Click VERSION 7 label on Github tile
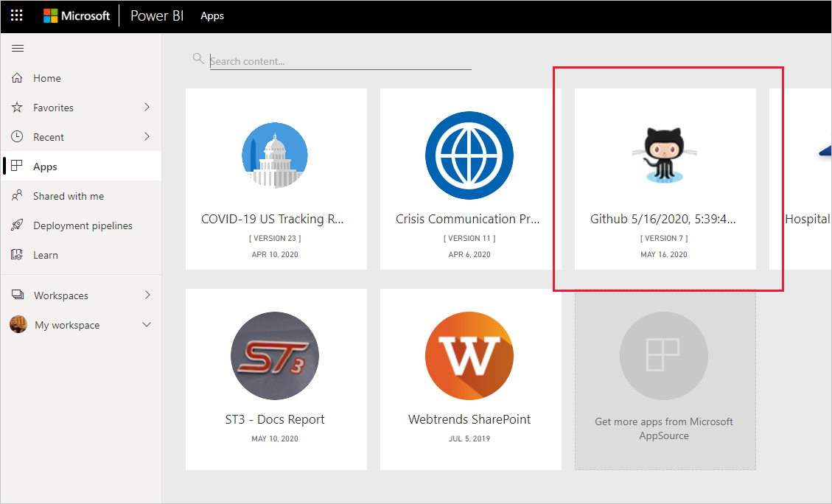Image resolution: width=832 pixels, height=504 pixels. 664,239
